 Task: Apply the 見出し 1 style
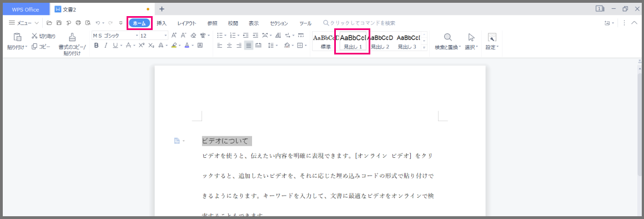click(x=353, y=42)
